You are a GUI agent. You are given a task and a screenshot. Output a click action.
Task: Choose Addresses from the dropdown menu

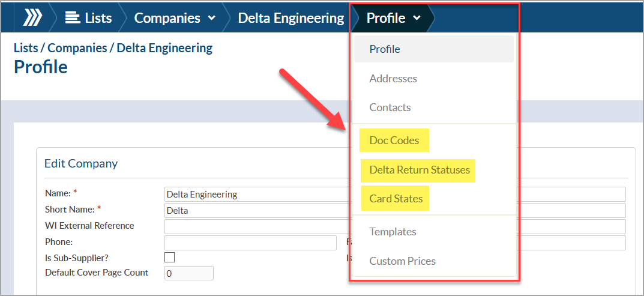pyautogui.click(x=393, y=79)
